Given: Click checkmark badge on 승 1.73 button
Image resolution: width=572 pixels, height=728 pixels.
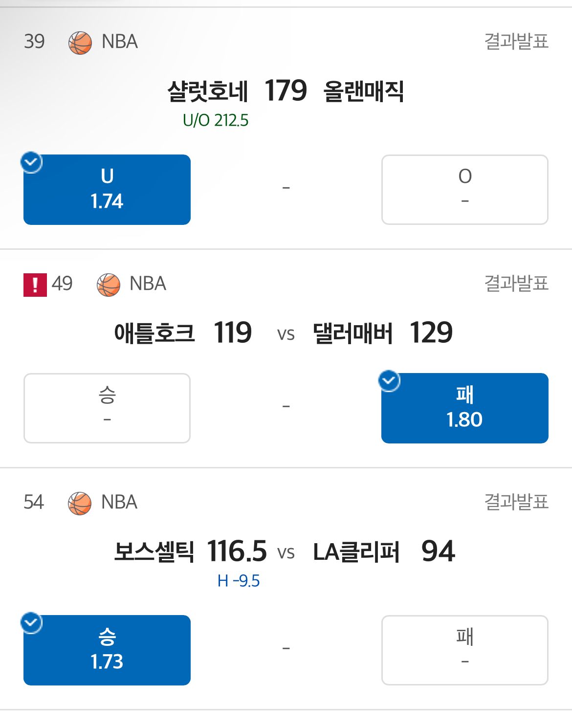Looking at the screenshot, I should pyautogui.click(x=32, y=623).
